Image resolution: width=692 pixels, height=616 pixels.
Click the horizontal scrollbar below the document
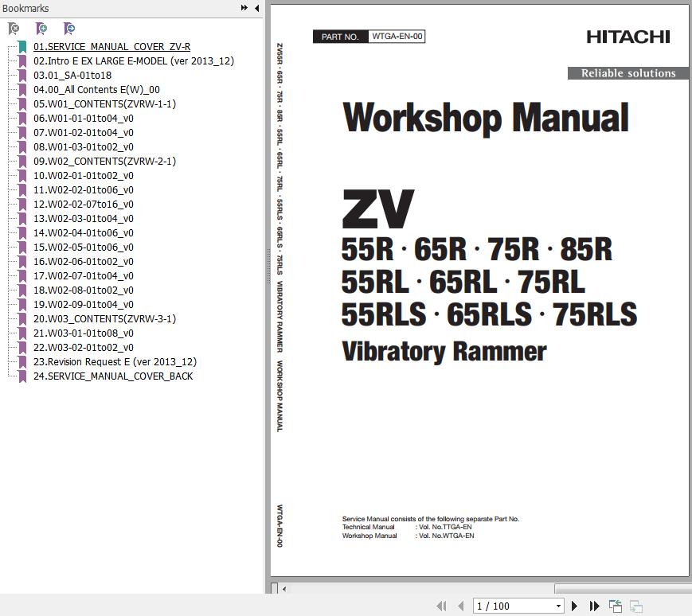click(478, 589)
